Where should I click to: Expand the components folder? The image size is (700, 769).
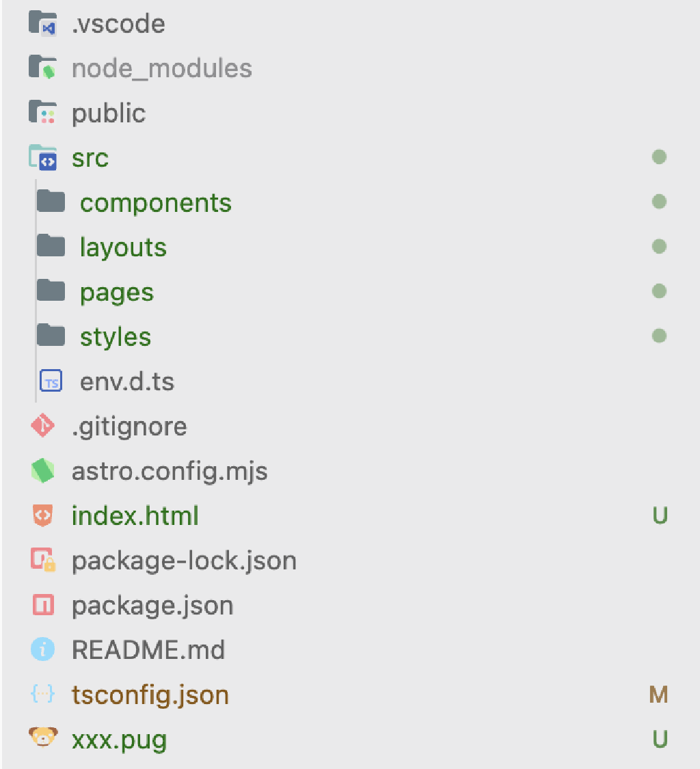[155, 203]
